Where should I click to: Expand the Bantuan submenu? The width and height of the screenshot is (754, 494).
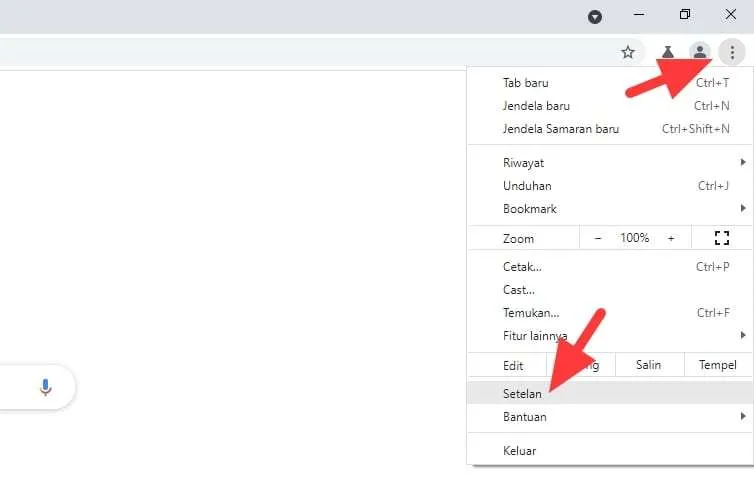tap(610, 417)
